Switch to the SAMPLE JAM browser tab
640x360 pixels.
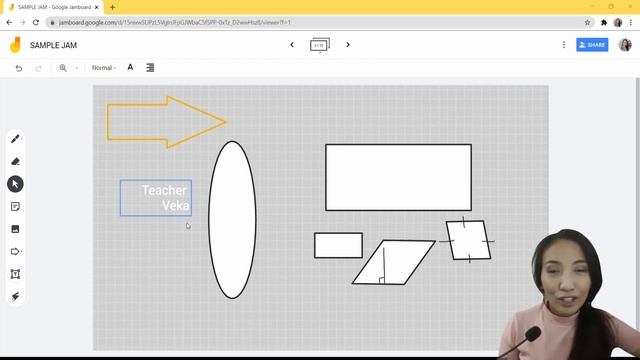[x=54, y=7]
